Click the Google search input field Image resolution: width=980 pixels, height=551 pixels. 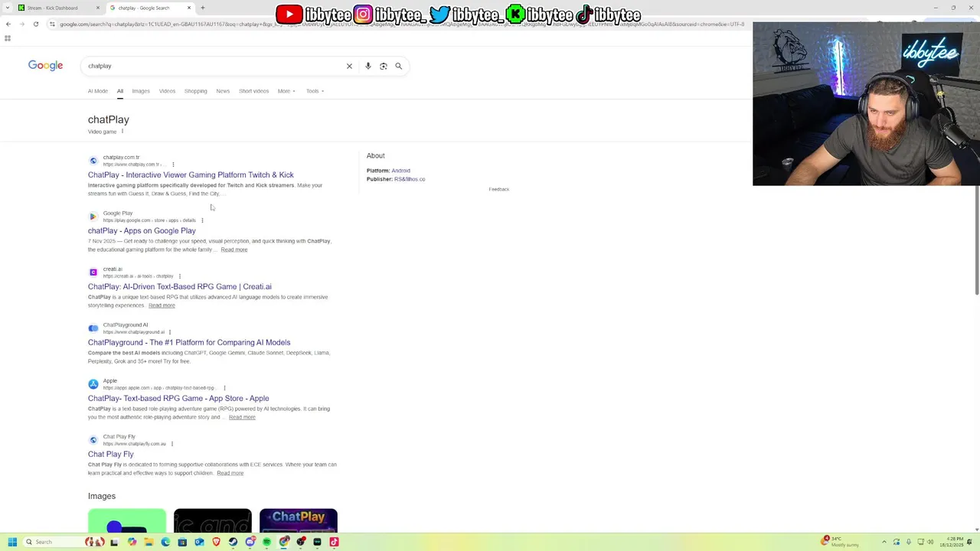coord(214,66)
